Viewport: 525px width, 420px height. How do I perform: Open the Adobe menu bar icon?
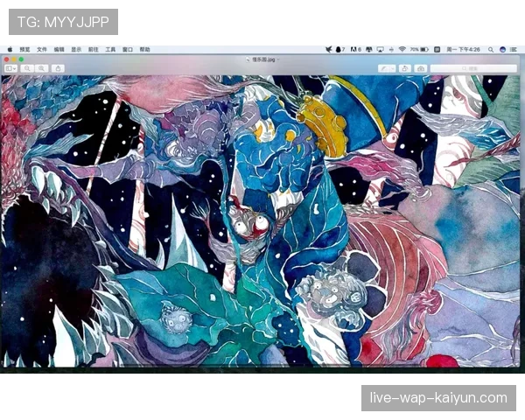355,50
